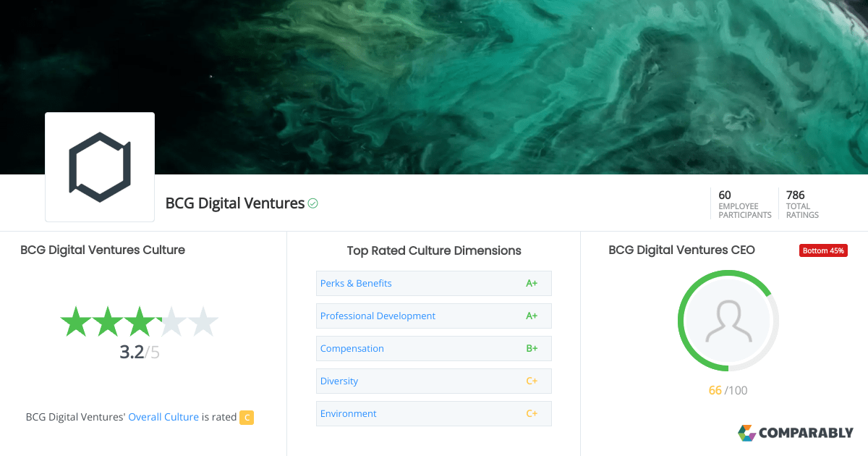
Task: Click the yellow C culture grade badge
Action: tap(247, 417)
